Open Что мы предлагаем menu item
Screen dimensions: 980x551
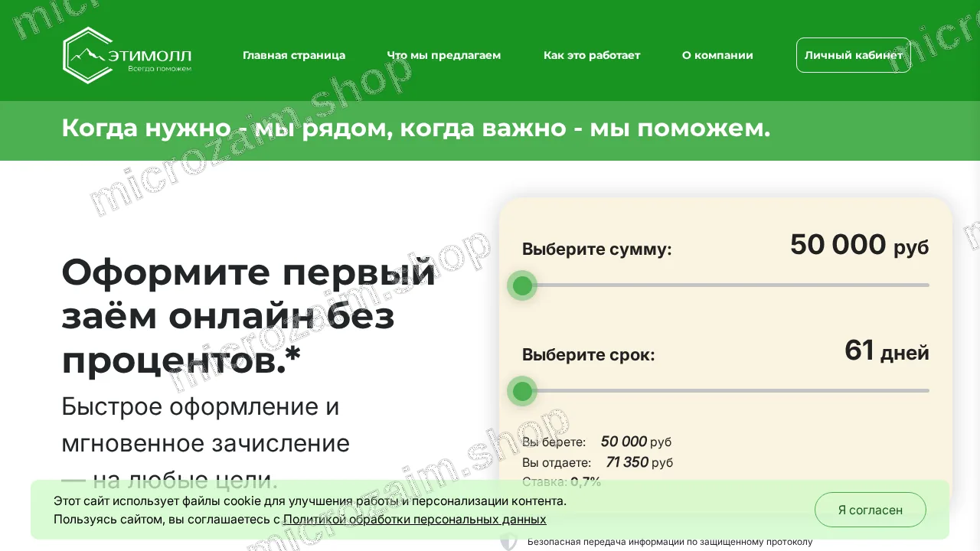(x=444, y=55)
